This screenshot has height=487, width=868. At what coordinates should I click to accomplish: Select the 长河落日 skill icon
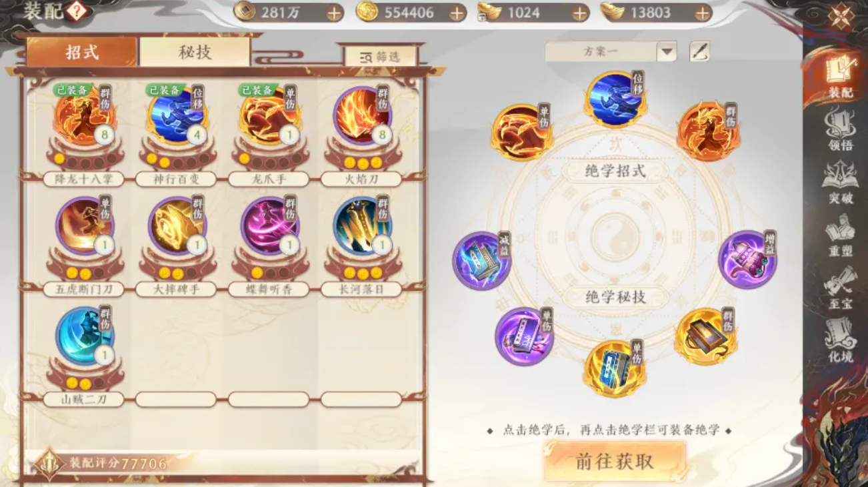[x=362, y=226]
